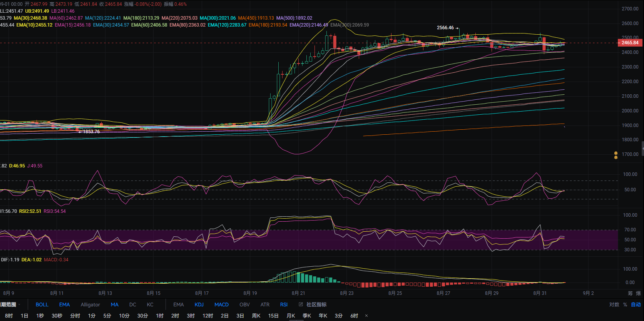Screen dimensions: 644x321
Task: Open the 筹 chip distribution panel
Action: 630,293
